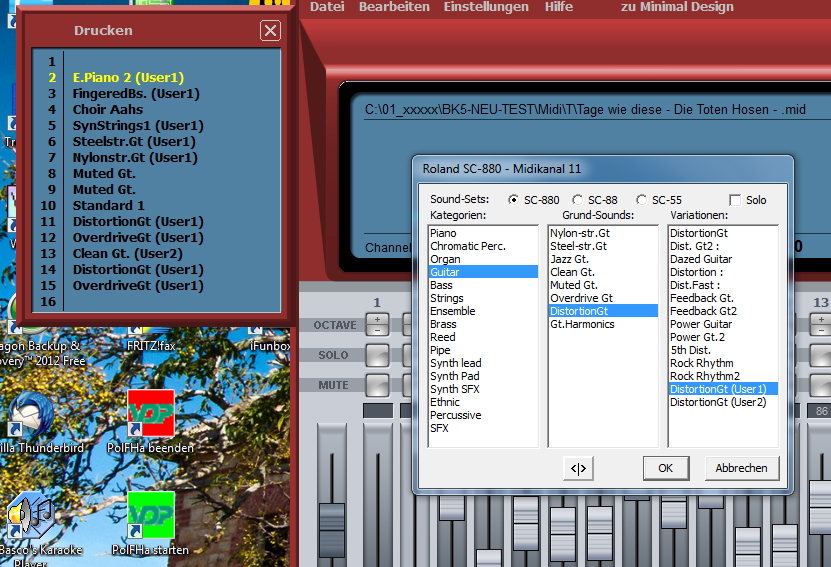Select the SC-88 sound set
The image size is (831, 567).
pos(579,200)
